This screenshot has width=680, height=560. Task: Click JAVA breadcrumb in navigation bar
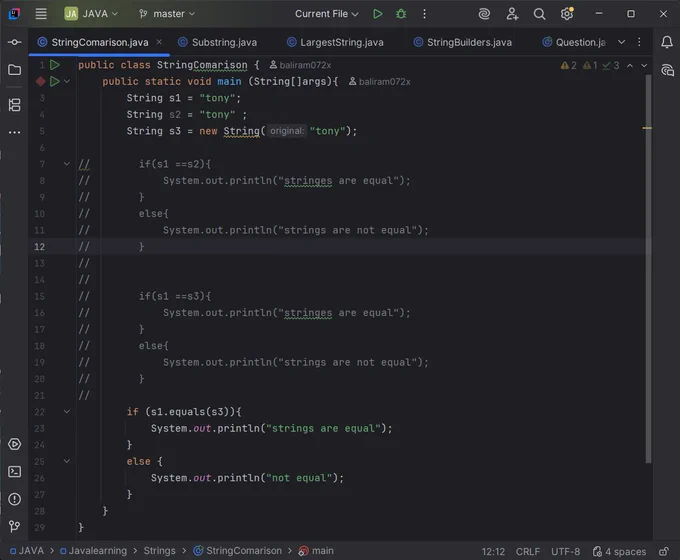27,551
